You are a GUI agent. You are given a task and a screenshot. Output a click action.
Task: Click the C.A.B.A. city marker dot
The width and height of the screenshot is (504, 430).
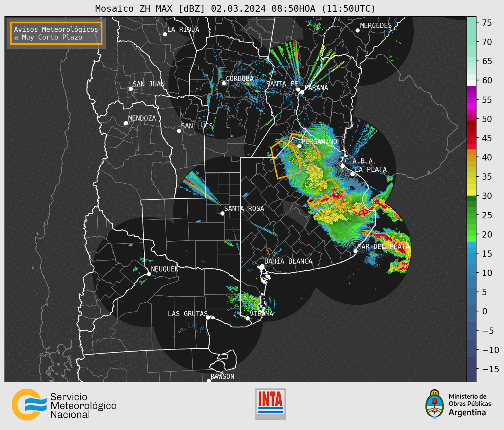pos(343,166)
